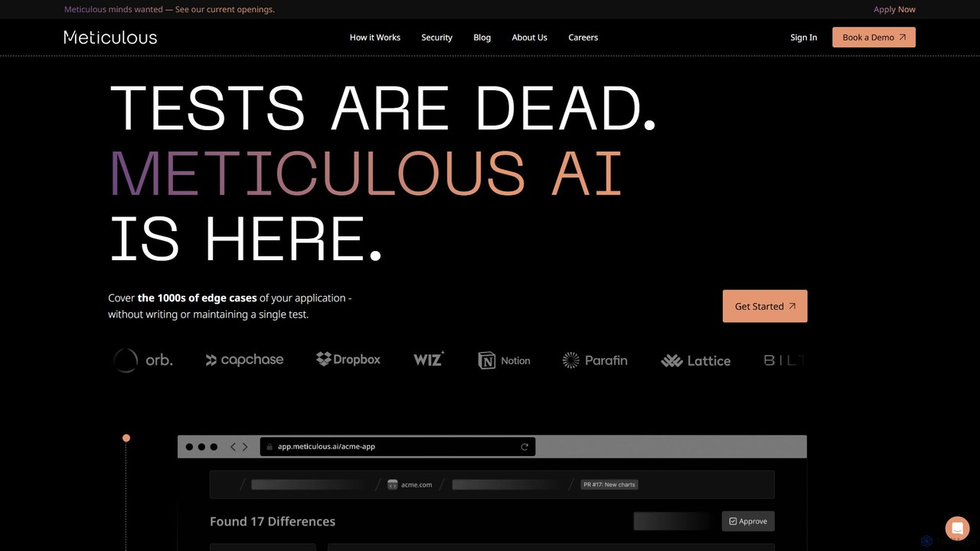Click the mock browser reload icon
Image resolution: width=980 pixels, height=551 pixels.
tap(524, 447)
